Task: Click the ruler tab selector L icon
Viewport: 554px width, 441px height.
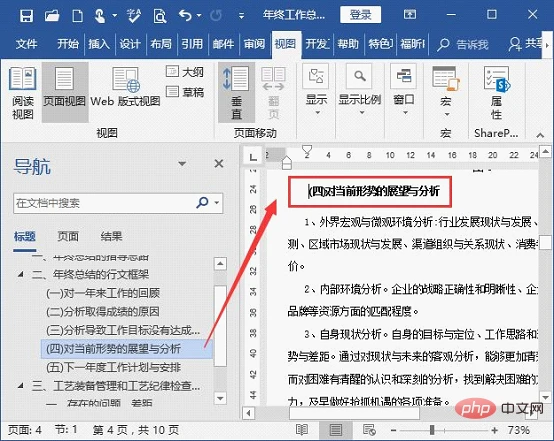Action: tap(253, 157)
